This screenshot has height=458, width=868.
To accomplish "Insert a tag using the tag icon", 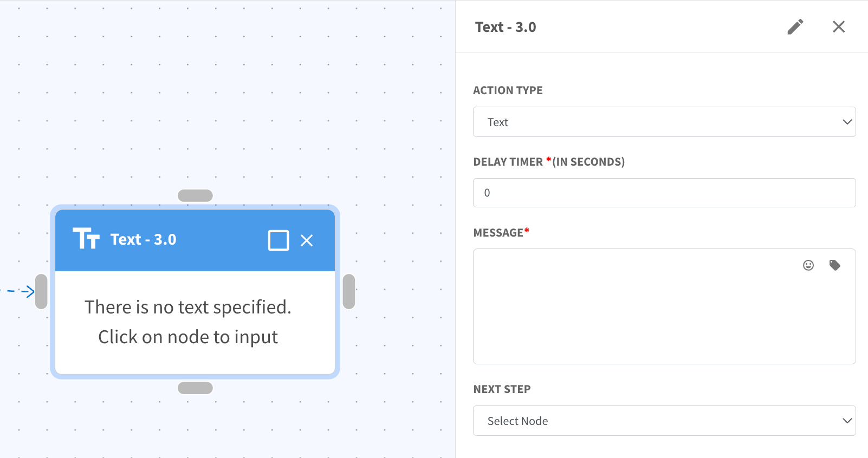I will [834, 265].
